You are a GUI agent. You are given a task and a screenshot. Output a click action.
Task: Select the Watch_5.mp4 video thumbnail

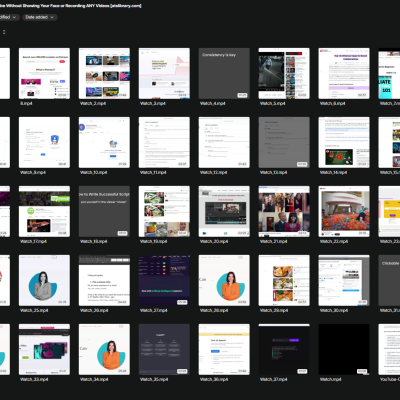pos(284,73)
